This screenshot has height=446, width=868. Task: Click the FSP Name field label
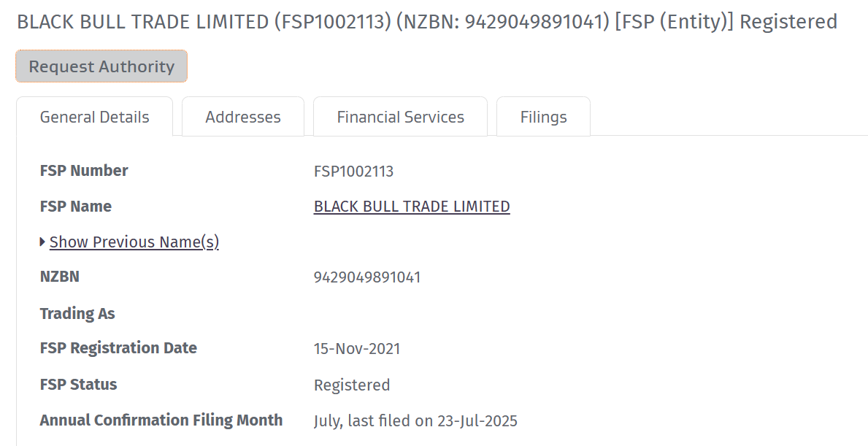click(76, 207)
